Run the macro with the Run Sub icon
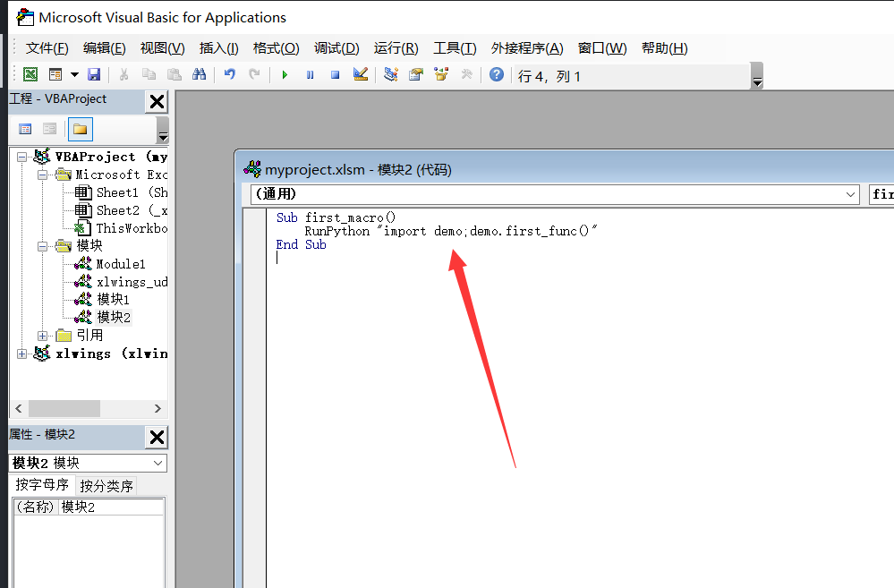The height and width of the screenshot is (588, 894). [285, 74]
